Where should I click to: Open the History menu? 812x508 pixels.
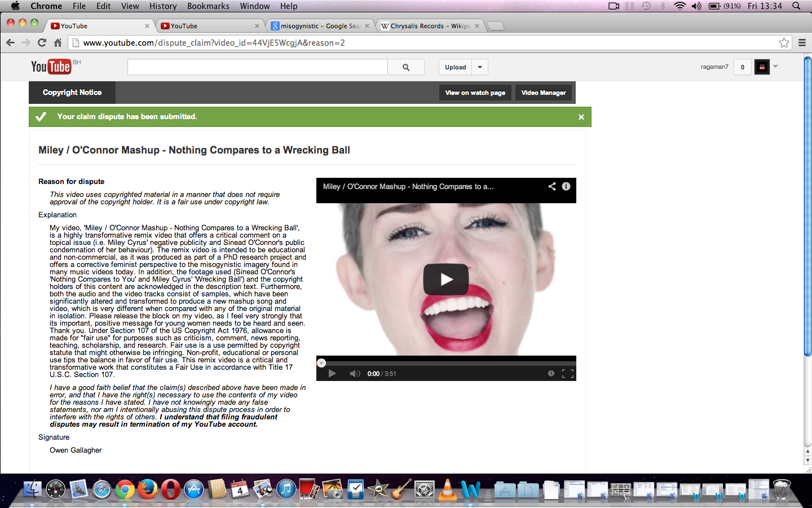pyautogui.click(x=163, y=6)
